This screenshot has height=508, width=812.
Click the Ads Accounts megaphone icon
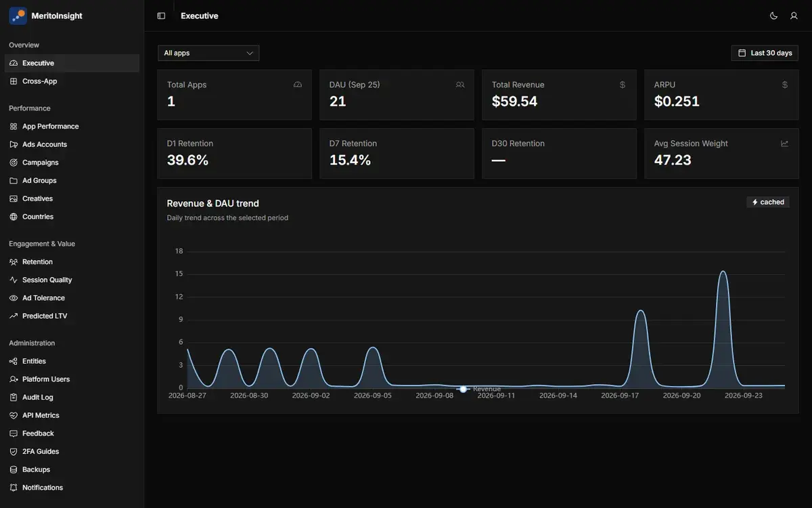(x=14, y=144)
